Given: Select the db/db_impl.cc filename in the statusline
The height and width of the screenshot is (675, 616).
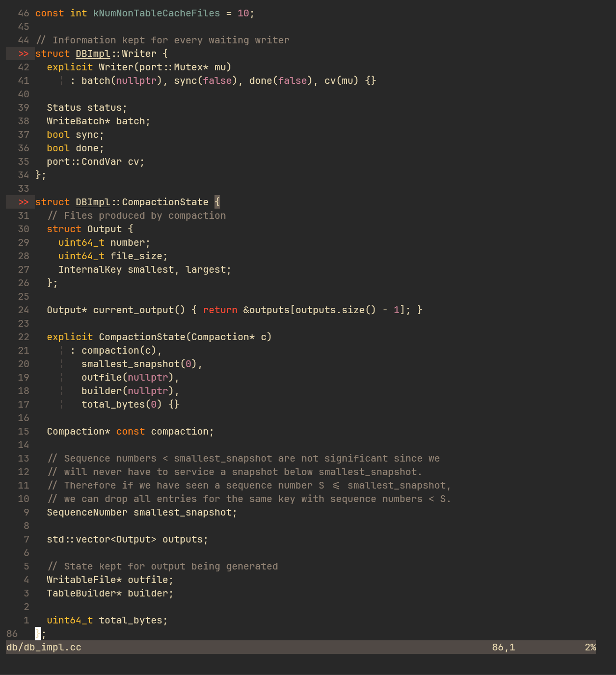Looking at the screenshot, I should point(42,648).
